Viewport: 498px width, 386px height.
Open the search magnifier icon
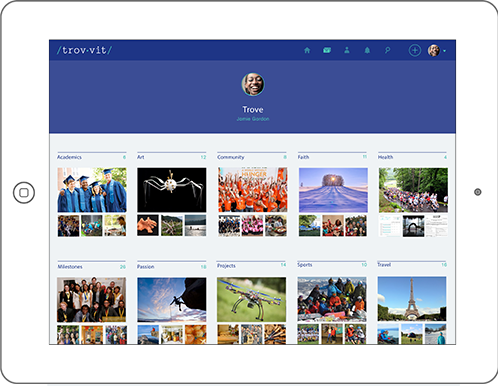[387, 50]
